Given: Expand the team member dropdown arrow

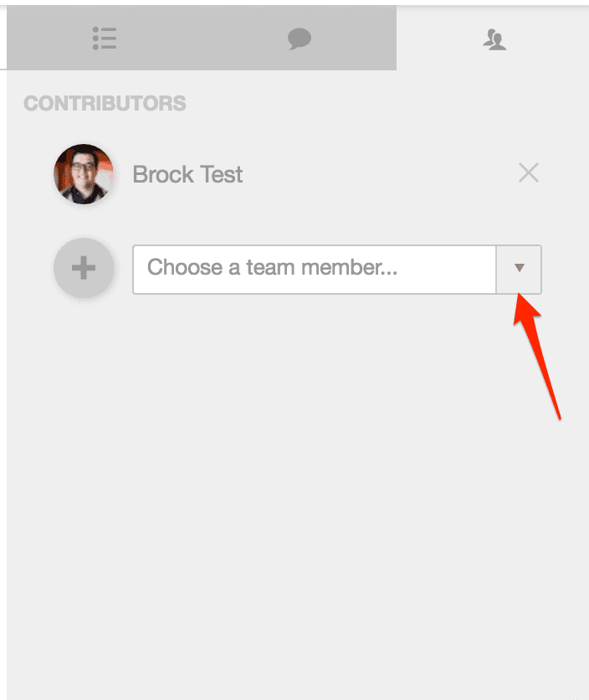Looking at the screenshot, I should [x=519, y=269].
